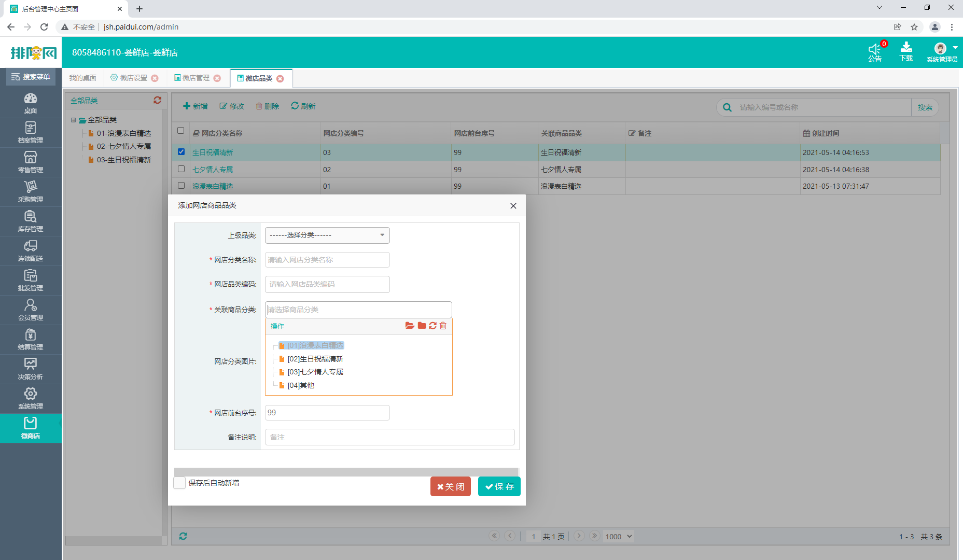Open 批发管理 in the sidebar
The image size is (963, 560).
[x=31, y=281]
